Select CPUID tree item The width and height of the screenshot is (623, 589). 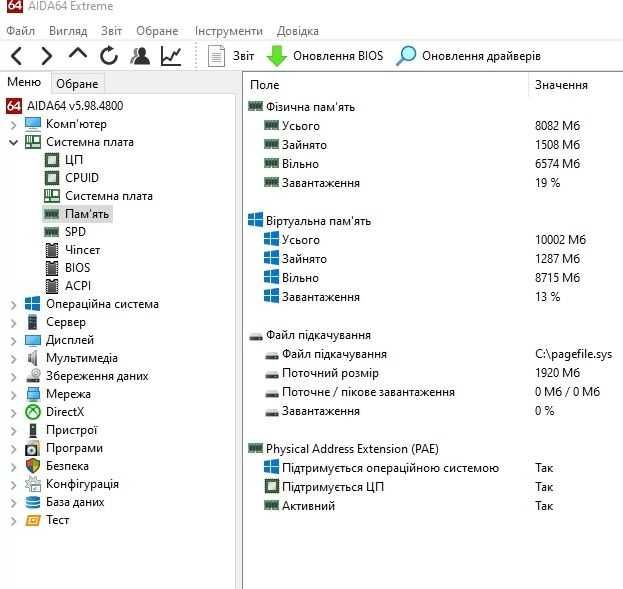pyautogui.click(x=82, y=178)
